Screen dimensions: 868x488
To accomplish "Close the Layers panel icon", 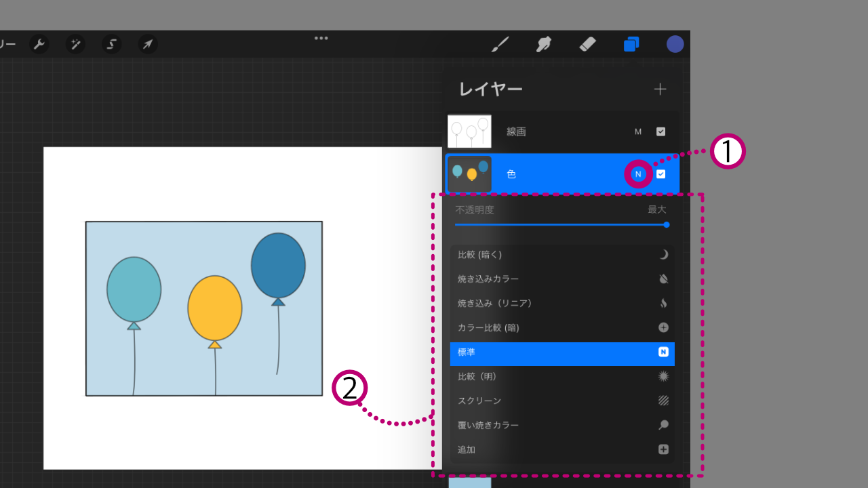I will pyautogui.click(x=631, y=45).
